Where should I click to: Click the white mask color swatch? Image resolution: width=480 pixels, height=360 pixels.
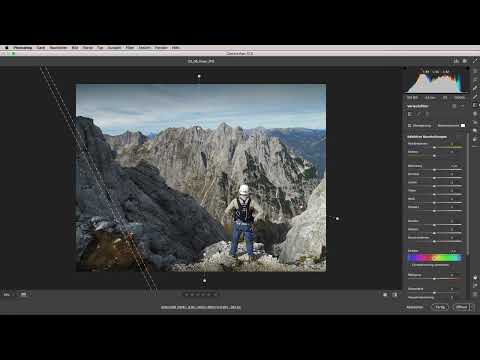tap(463, 126)
